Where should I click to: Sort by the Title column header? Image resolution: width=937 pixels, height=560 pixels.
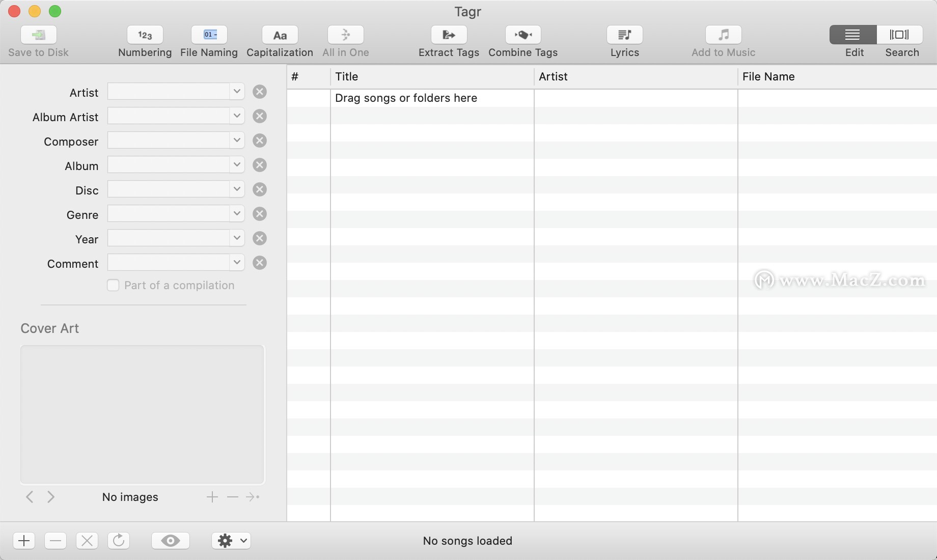[432, 77]
